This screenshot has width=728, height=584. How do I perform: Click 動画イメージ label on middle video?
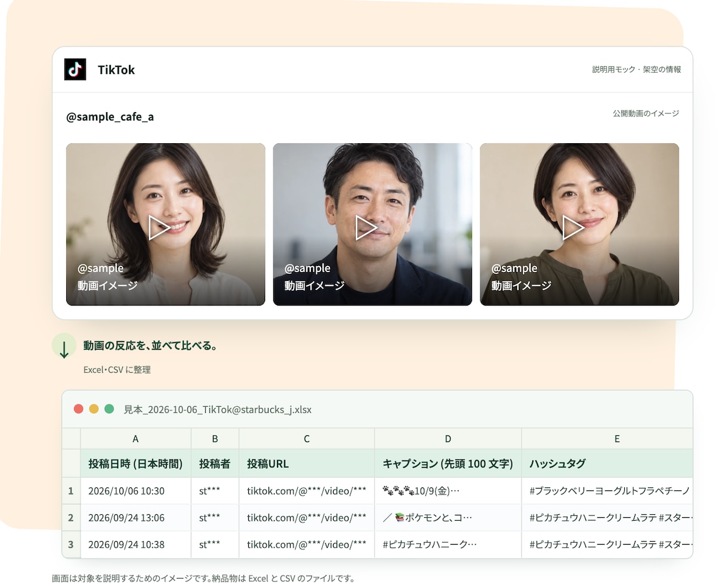(x=314, y=286)
